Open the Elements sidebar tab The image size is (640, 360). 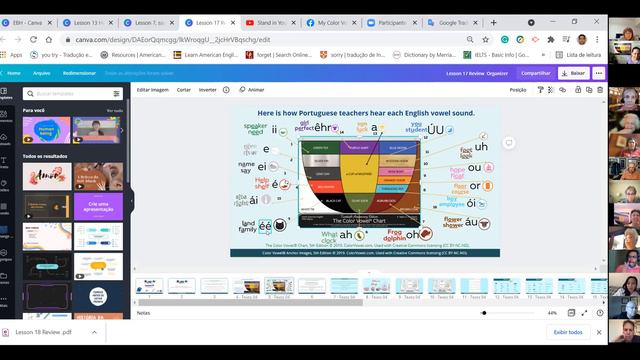[x=5, y=116]
